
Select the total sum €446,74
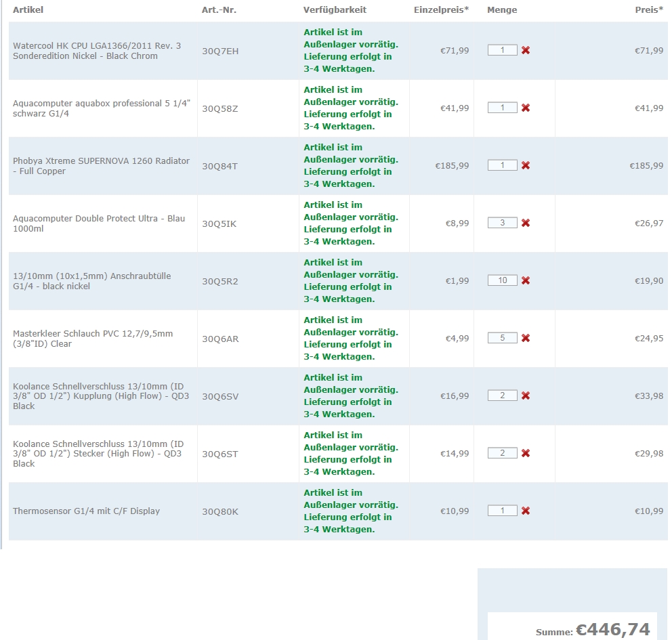coord(613,629)
